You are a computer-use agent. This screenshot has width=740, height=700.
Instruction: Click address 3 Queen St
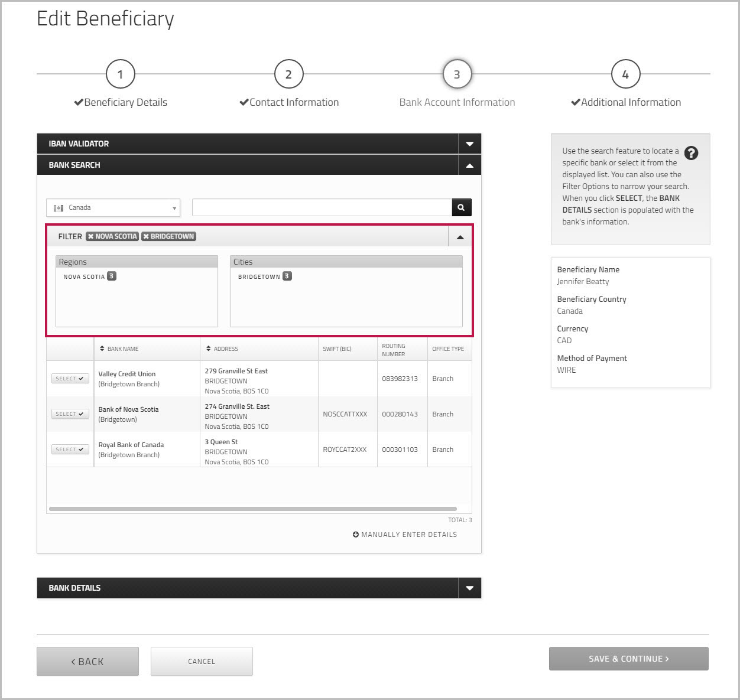221,442
